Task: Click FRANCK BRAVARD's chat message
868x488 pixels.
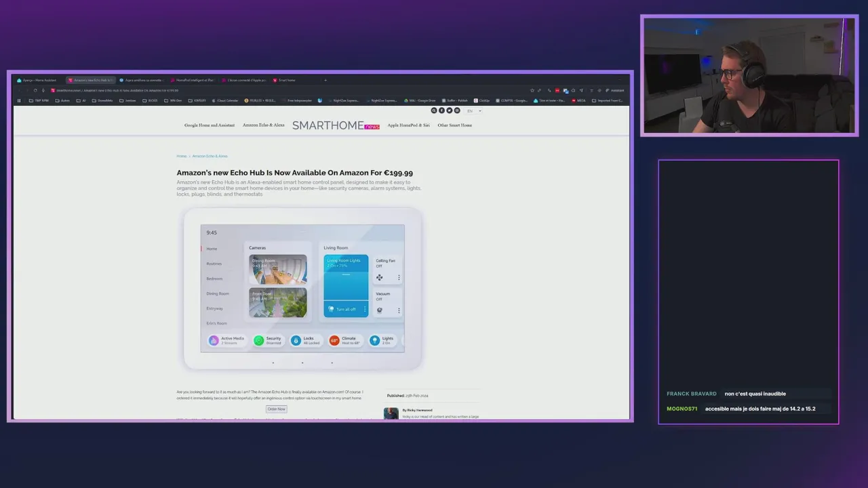Action: (755, 394)
